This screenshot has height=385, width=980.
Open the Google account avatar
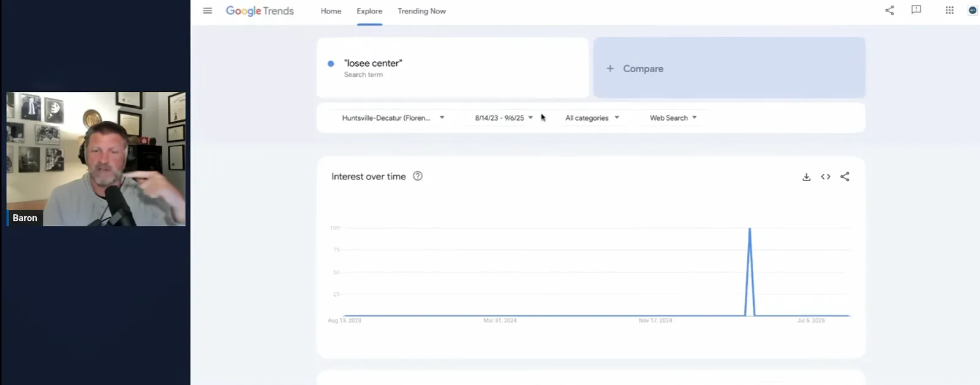973,10
